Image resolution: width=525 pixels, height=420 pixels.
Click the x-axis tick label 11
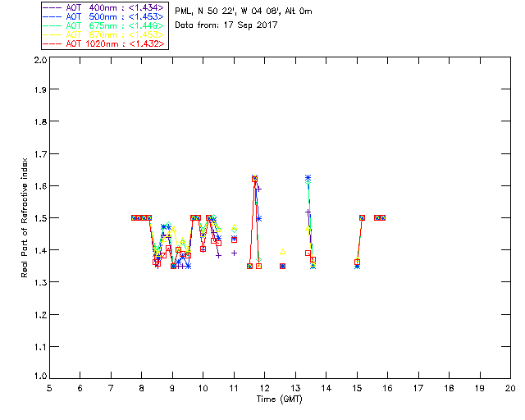[234, 388]
